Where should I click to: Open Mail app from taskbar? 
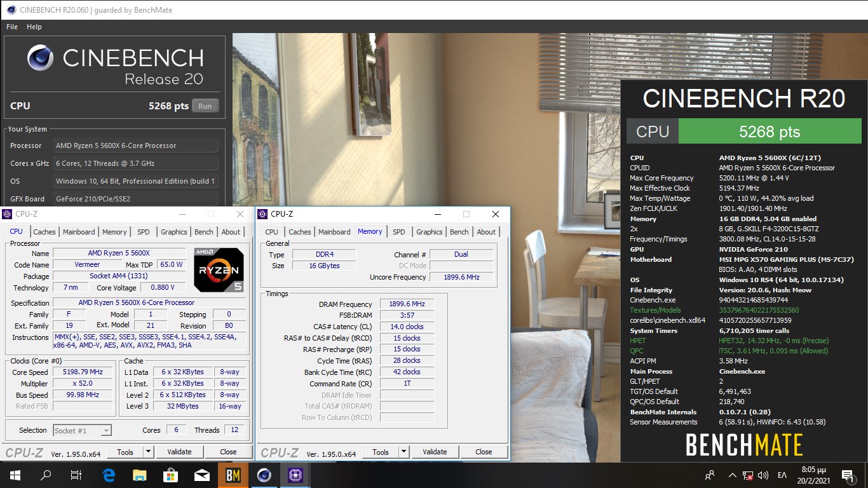[202, 475]
